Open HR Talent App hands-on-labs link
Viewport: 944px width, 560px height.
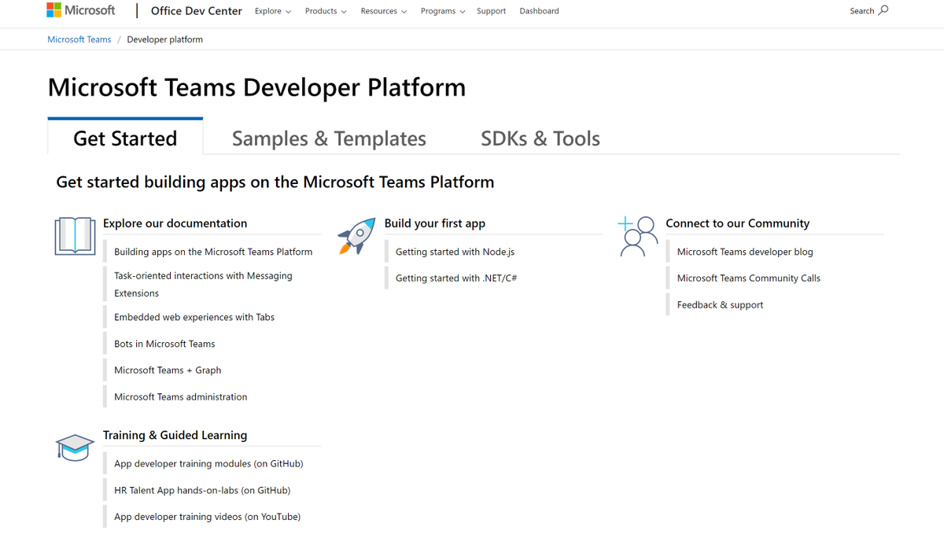[x=202, y=491]
